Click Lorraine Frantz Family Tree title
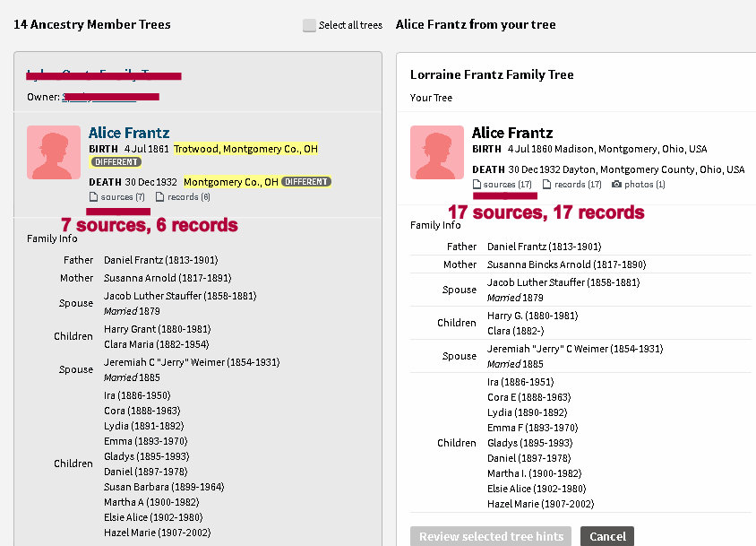756x546 pixels. tap(491, 74)
